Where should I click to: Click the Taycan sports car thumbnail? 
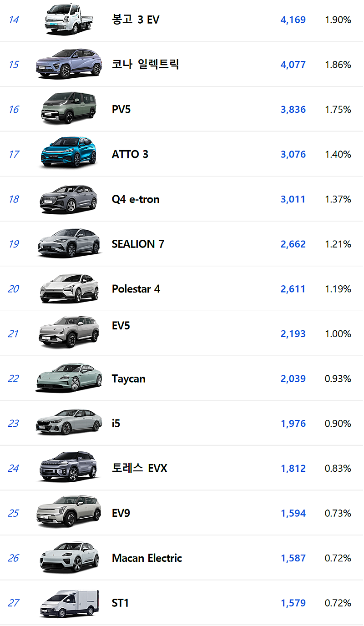point(69,379)
